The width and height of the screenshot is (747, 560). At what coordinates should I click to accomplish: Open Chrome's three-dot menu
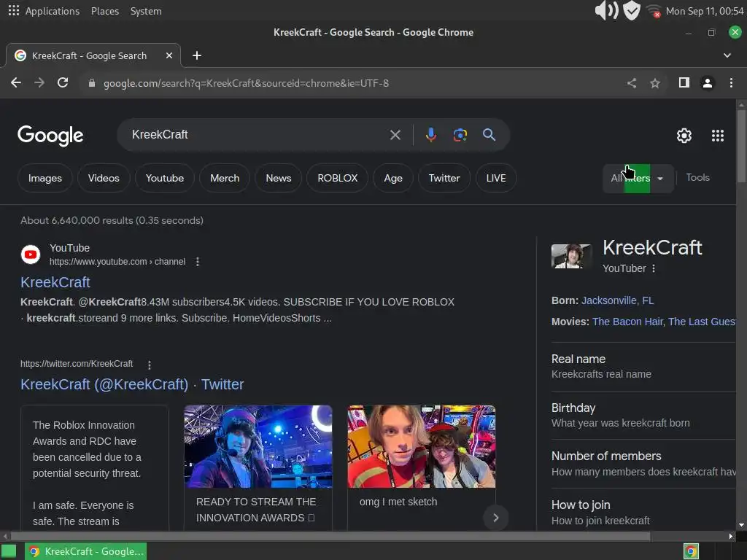click(x=731, y=83)
